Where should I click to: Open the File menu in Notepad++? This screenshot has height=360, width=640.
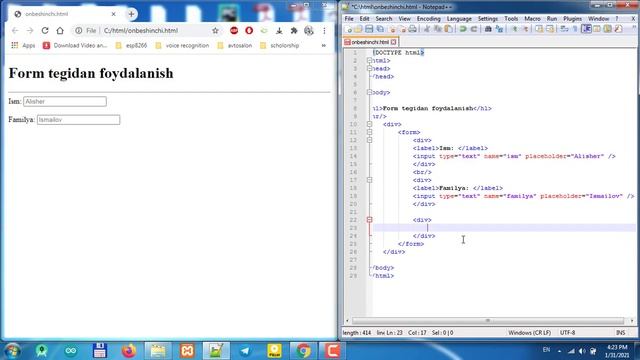click(x=349, y=19)
